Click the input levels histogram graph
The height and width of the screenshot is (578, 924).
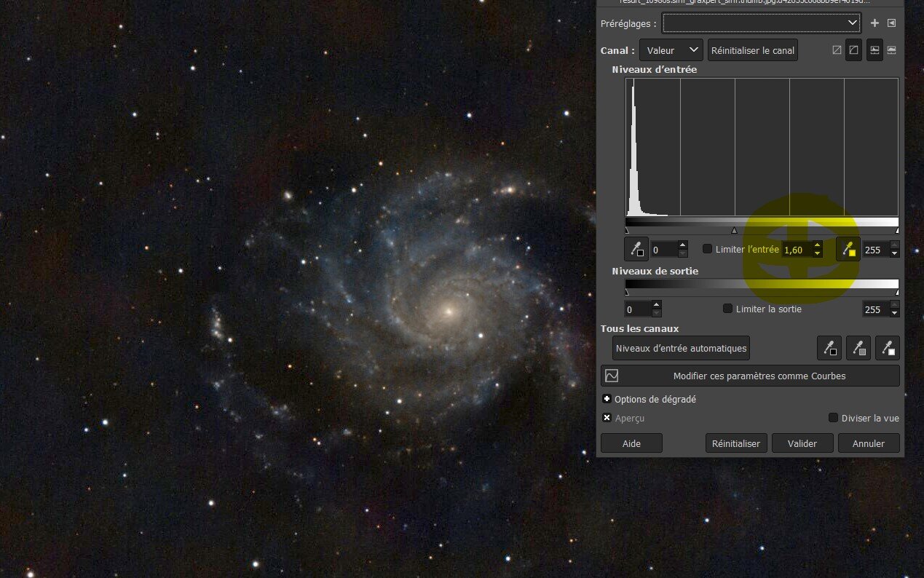click(x=762, y=147)
